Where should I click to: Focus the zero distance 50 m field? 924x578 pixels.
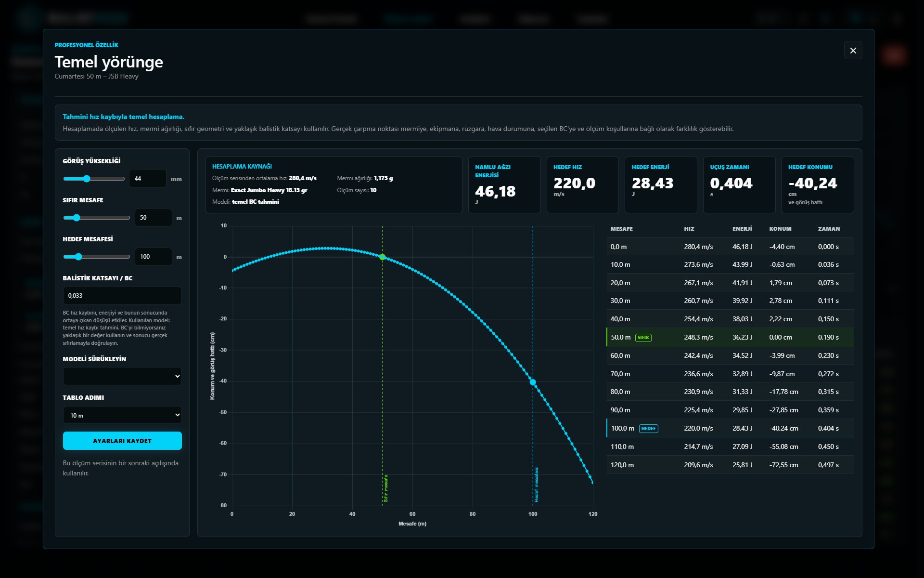click(x=153, y=218)
